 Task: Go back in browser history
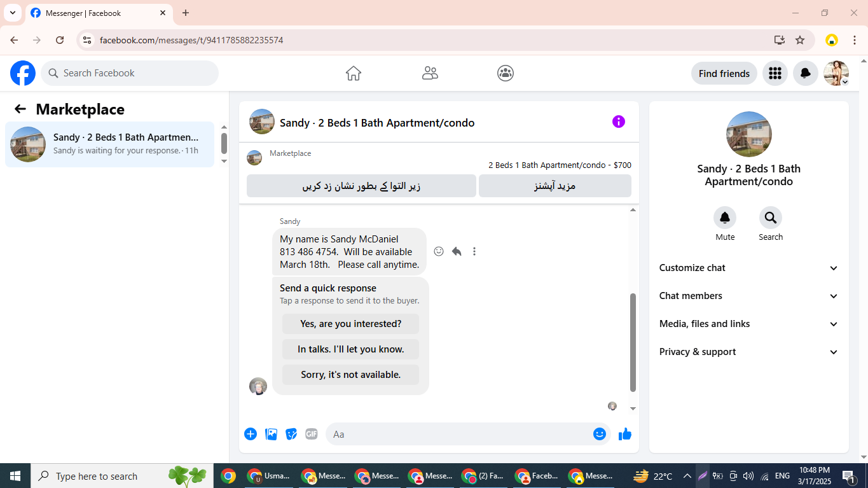click(14, 40)
